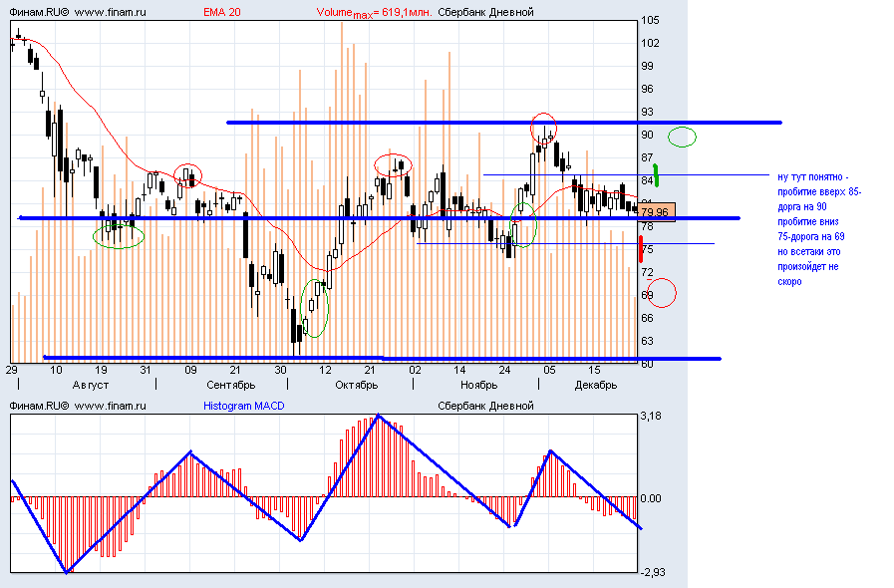894x588 pixels.
Task: Click the Histogram MACD label
Action: coord(244,406)
